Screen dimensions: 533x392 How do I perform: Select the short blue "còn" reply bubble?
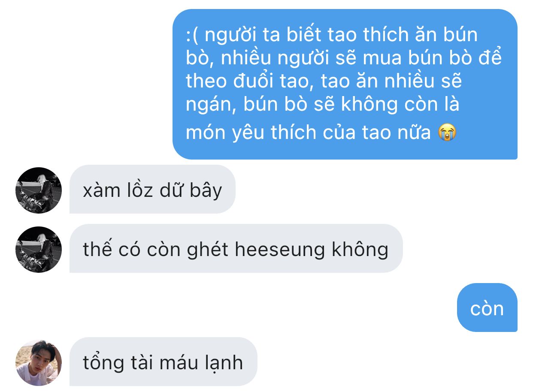tap(487, 308)
